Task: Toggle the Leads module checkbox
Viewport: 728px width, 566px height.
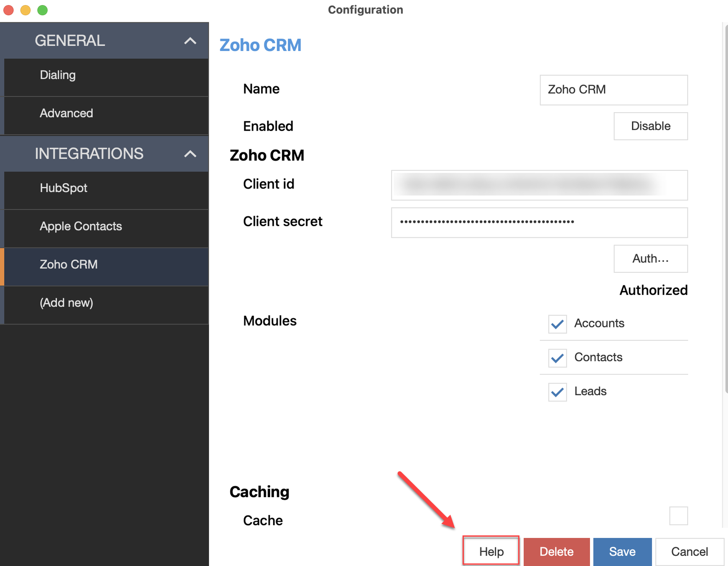Action: click(557, 392)
